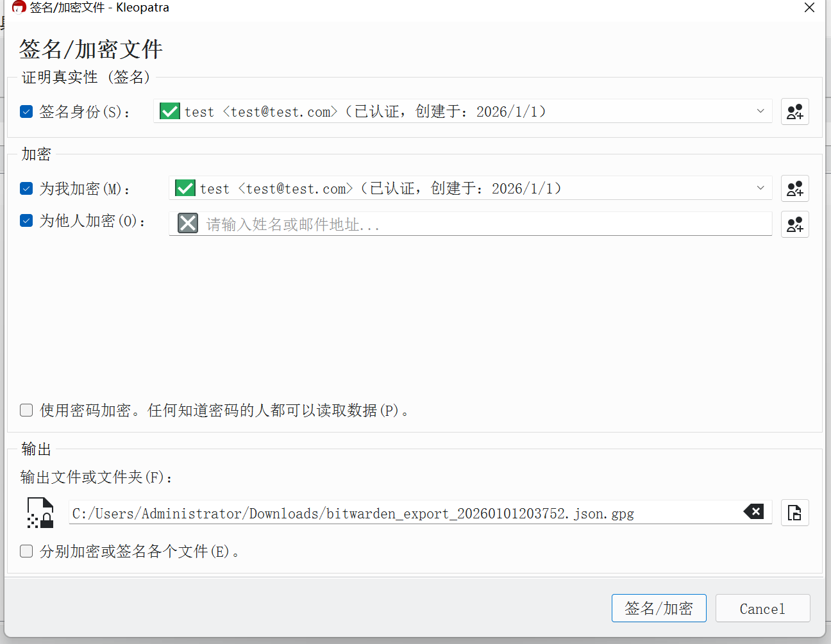Click the green verified check on the test certificate
This screenshot has height=644, width=831.
click(169, 111)
